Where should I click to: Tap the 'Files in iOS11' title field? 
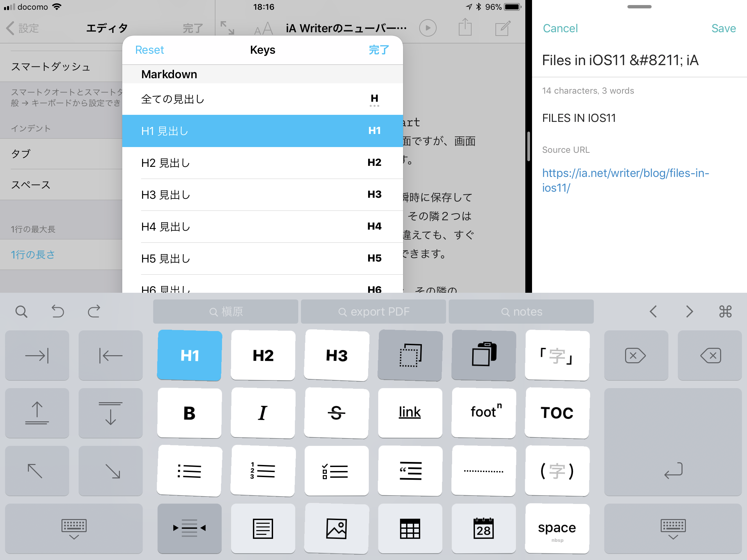[639, 60]
